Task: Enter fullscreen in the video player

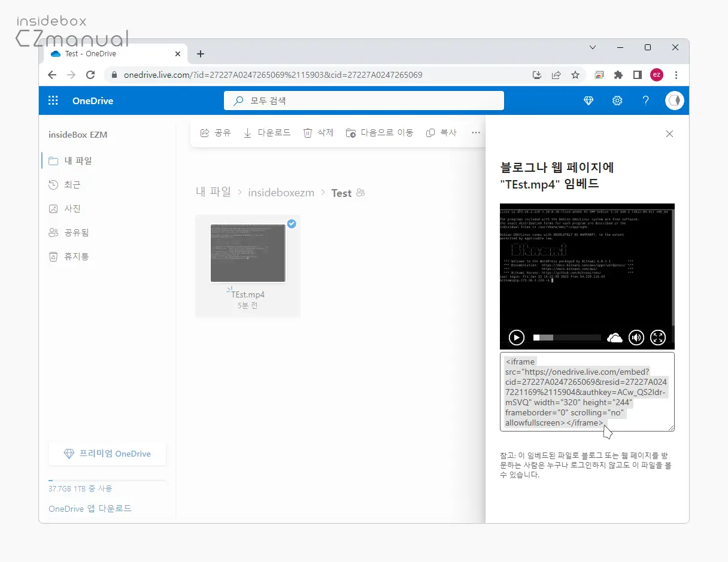Action: 658,338
